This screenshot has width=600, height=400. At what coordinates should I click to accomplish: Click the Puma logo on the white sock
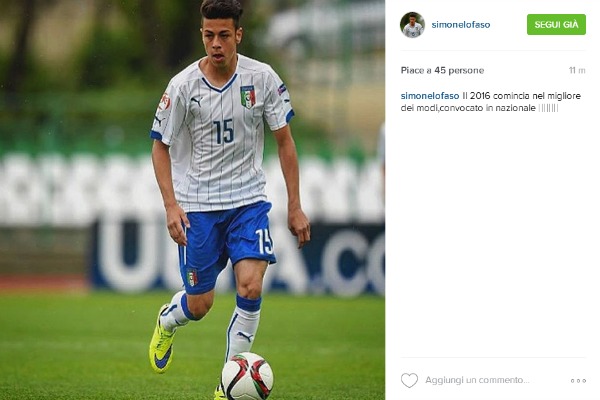[x=245, y=336]
